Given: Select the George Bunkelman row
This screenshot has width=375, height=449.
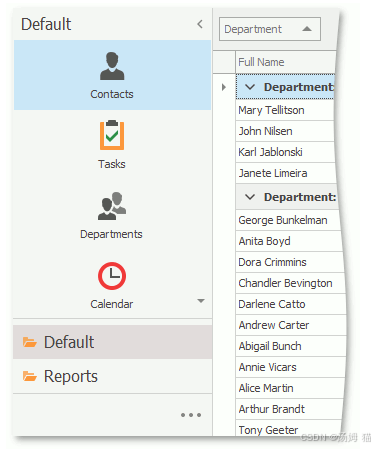Looking at the screenshot, I should (288, 220).
